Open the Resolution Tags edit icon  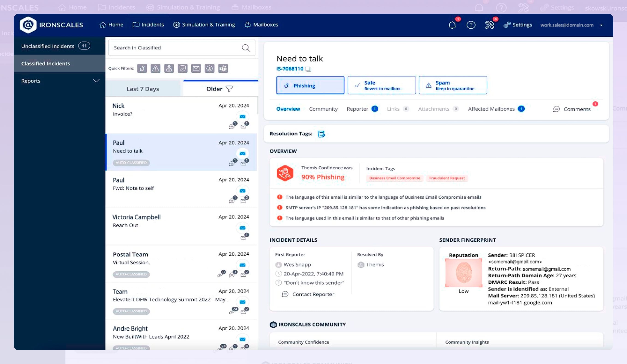[322, 134]
